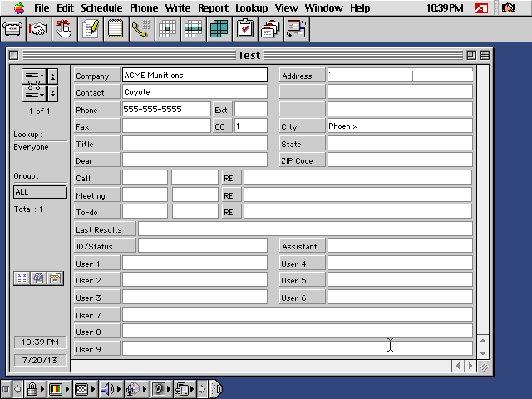532x399 pixels.
Task: Click the phone dialer handset icon
Action: 141,29
